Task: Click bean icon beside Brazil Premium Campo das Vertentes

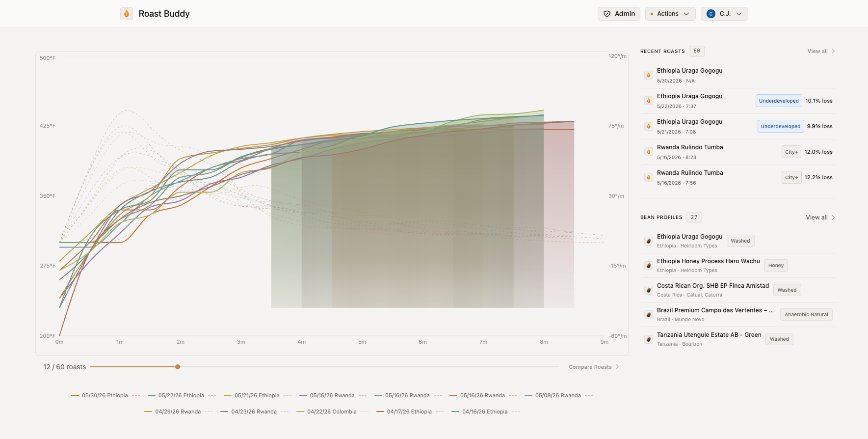Action: coord(649,315)
